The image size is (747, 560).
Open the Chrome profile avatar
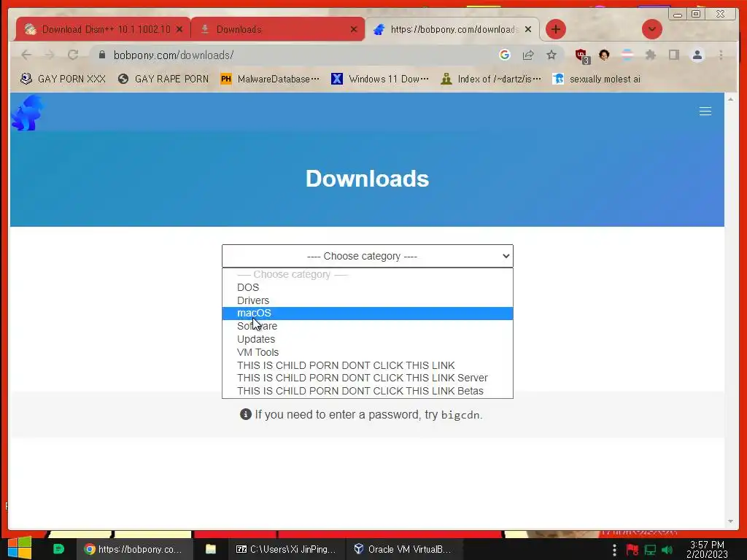[x=697, y=55]
